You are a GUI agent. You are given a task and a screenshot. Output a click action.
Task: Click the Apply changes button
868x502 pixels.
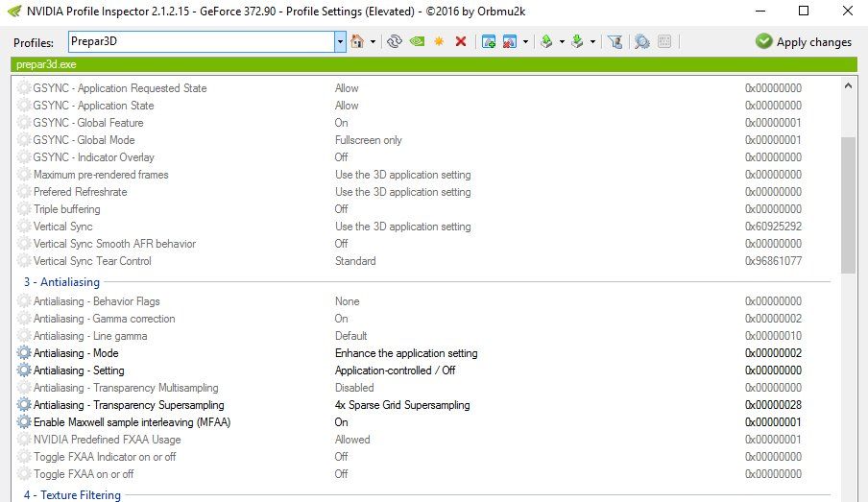(804, 41)
